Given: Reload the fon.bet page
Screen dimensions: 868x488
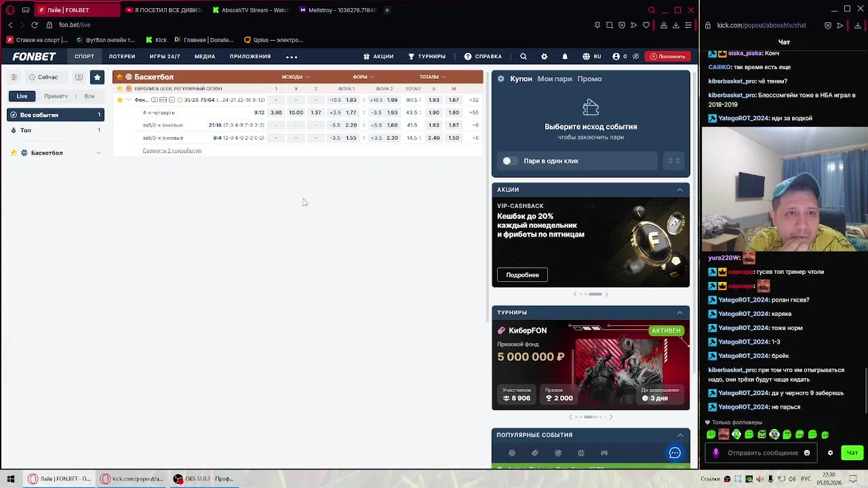Looking at the screenshot, I should tap(35, 25).
